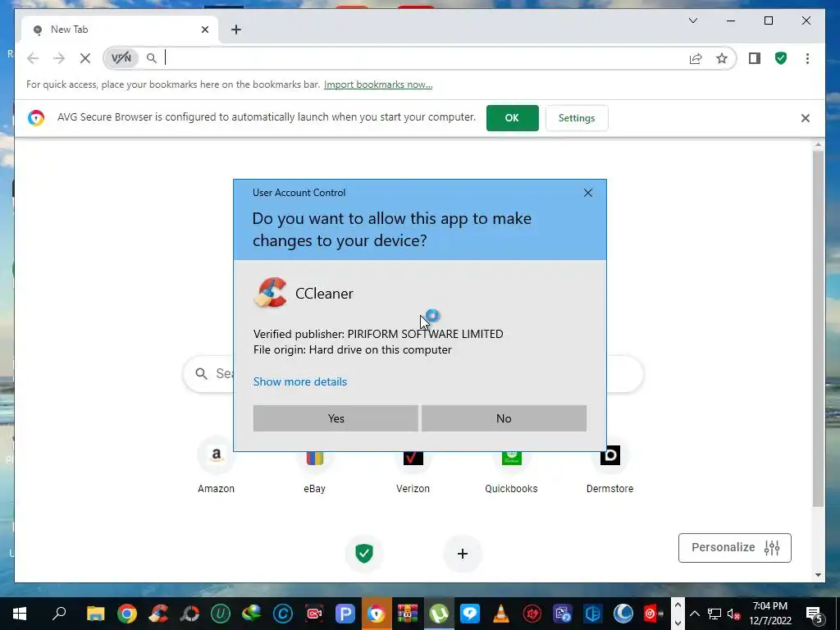Launch Google Chrome from the taskbar
This screenshot has width=840, height=630.
point(127,614)
